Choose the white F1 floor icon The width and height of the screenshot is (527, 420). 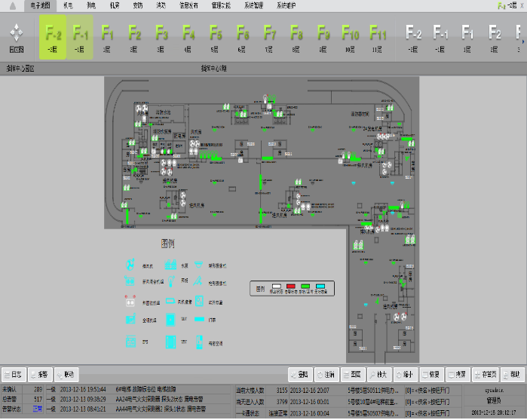(467, 38)
